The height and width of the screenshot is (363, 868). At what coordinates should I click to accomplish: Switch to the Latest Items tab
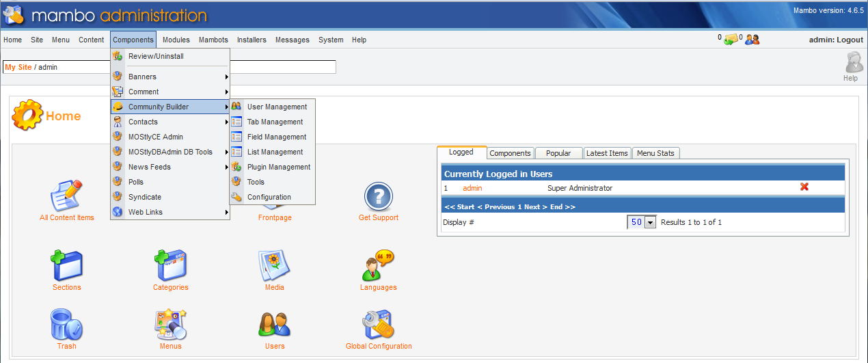point(607,153)
